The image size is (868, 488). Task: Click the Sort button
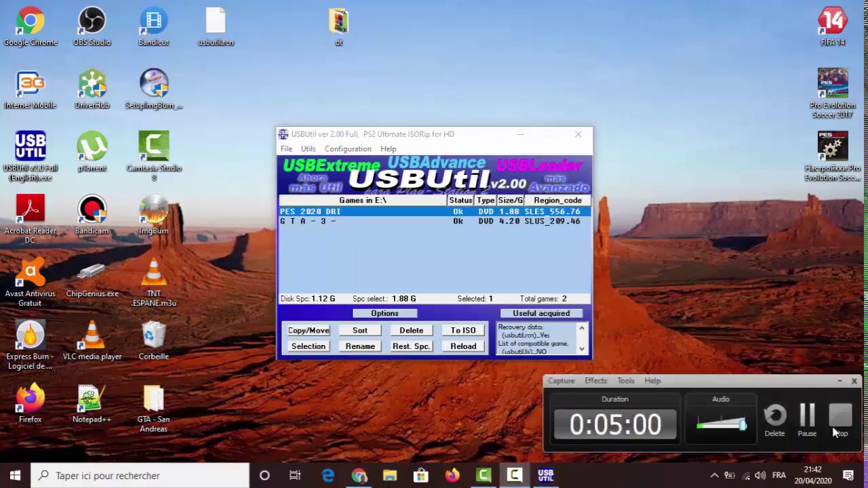(x=360, y=330)
